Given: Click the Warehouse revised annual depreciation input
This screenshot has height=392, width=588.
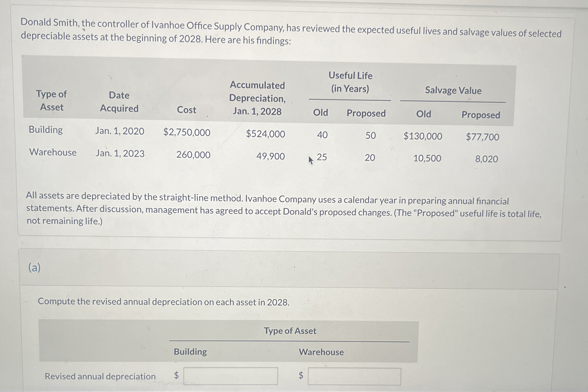Looking at the screenshot, I should coord(354,376).
